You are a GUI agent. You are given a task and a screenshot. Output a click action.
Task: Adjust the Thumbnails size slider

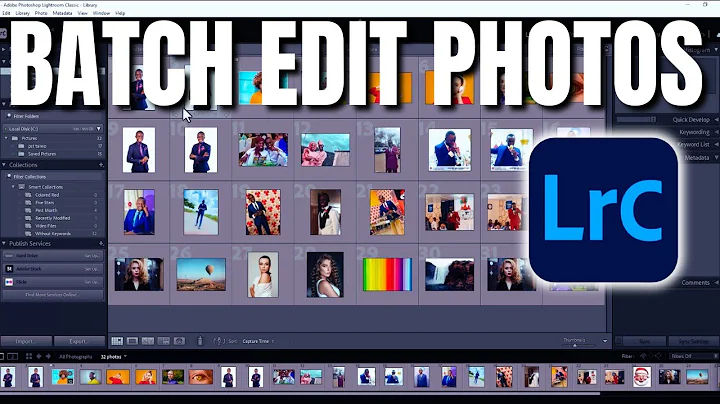[x=574, y=345]
